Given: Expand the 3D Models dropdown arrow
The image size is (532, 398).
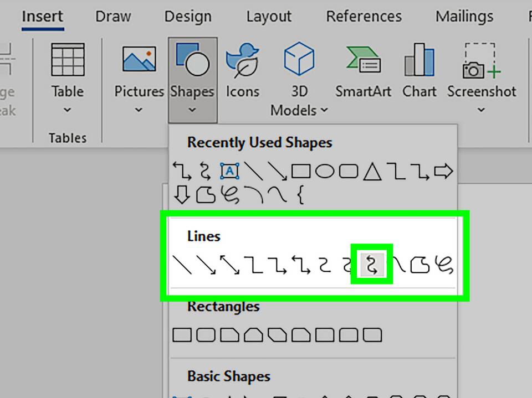Looking at the screenshot, I should pos(324,110).
